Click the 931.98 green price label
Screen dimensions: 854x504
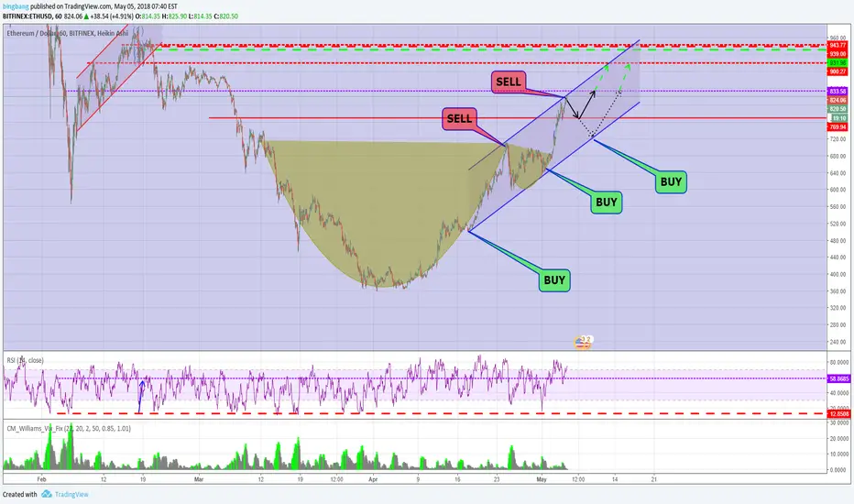[x=838, y=63]
